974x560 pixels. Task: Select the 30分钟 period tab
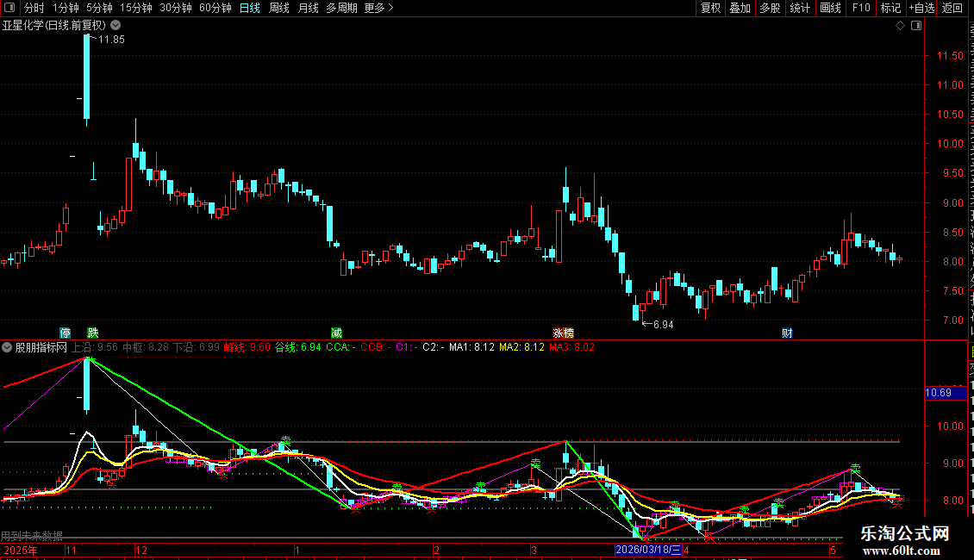[x=176, y=8]
